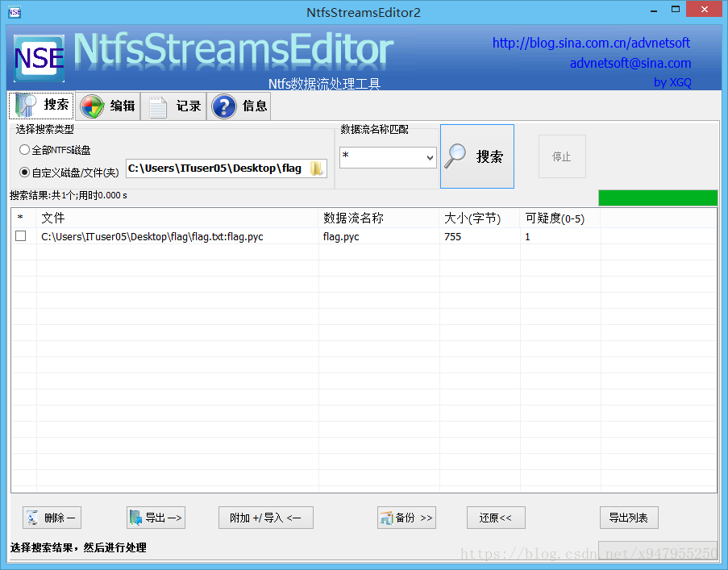The width and height of the screenshot is (728, 570).
Task: Expand the stream name match dropdown
Action: click(430, 158)
